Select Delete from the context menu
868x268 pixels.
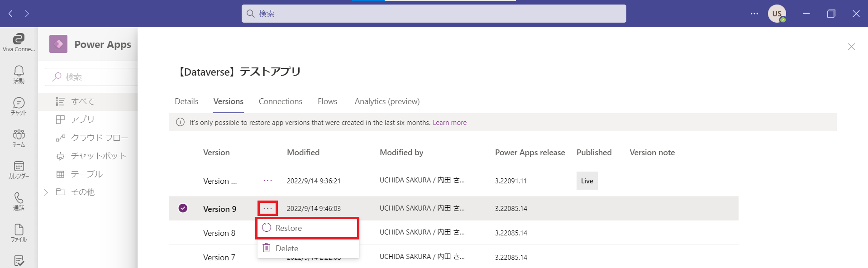tap(287, 249)
